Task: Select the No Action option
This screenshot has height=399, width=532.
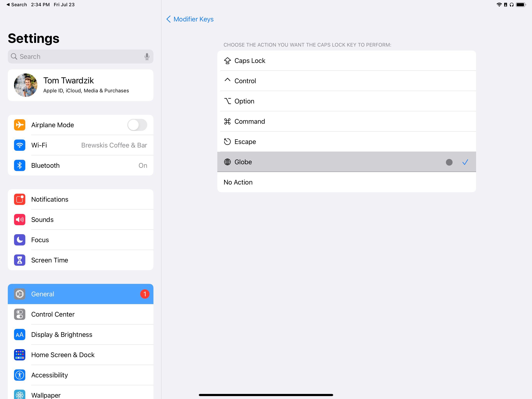Action: click(x=346, y=182)
